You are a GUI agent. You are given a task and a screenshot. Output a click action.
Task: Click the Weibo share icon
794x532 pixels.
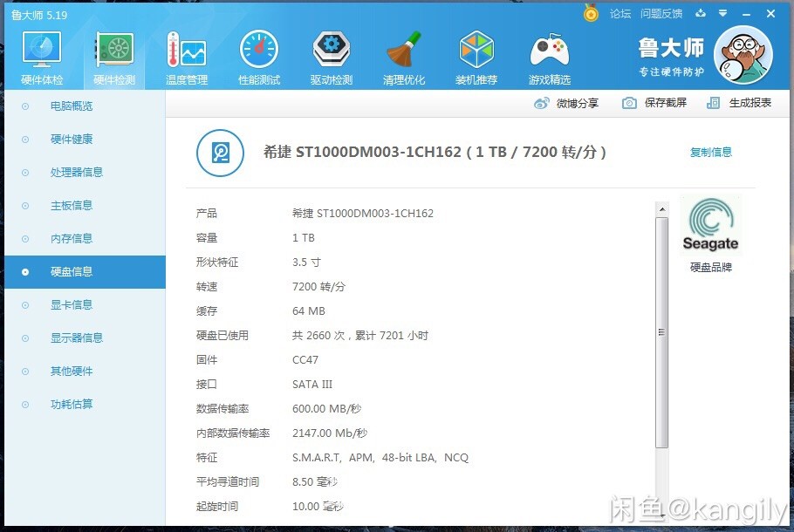[541, 103]
